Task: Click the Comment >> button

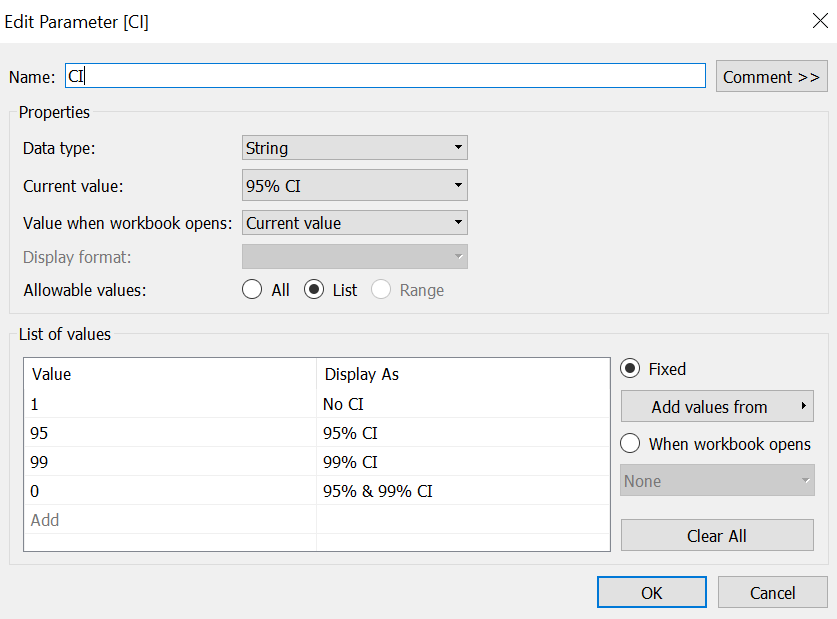Action: tap(771, 76)
